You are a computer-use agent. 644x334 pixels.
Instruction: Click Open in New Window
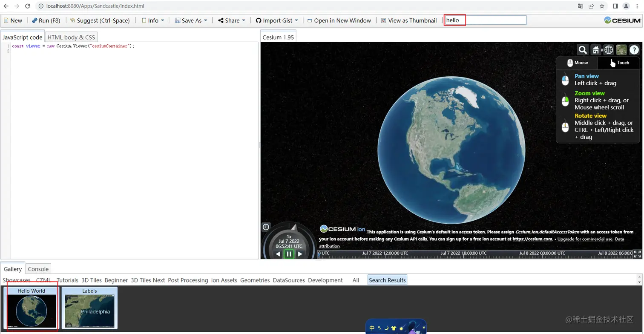tap(339, 20)
